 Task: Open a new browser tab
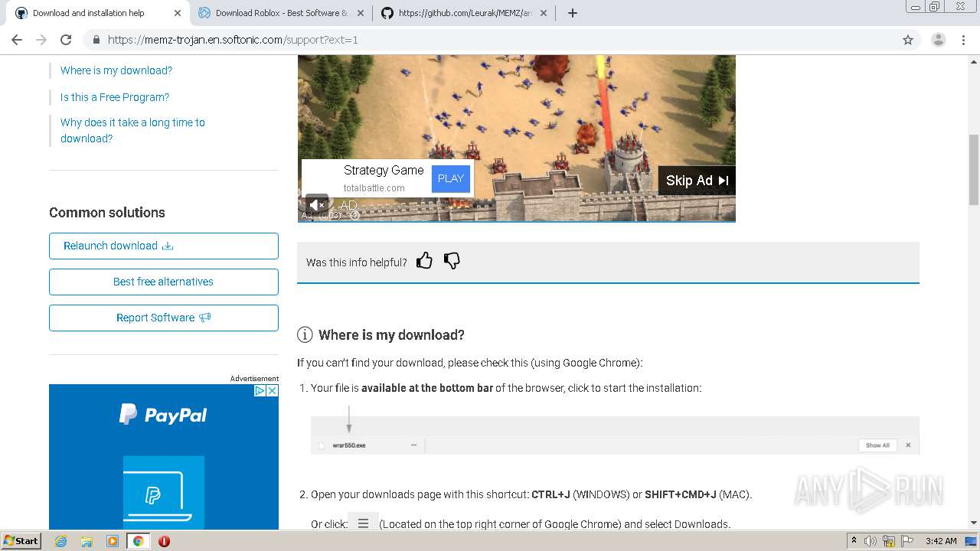pos(573,13)
